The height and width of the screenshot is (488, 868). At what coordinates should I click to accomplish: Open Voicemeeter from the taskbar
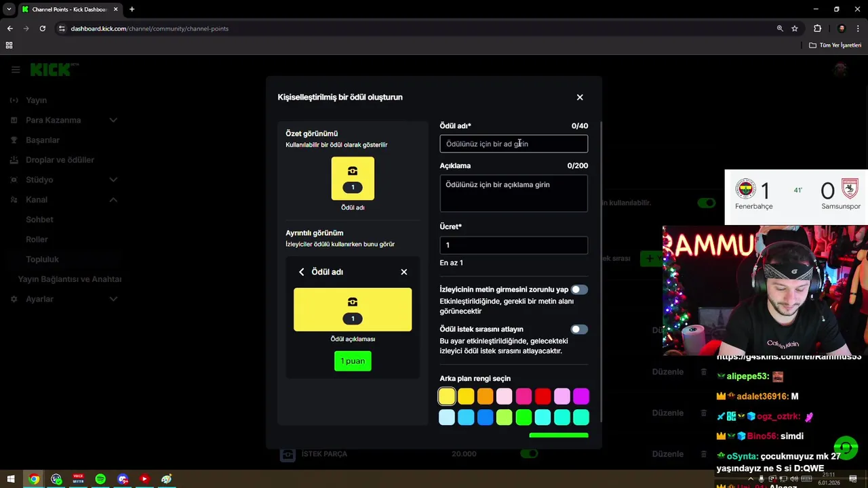78,479
